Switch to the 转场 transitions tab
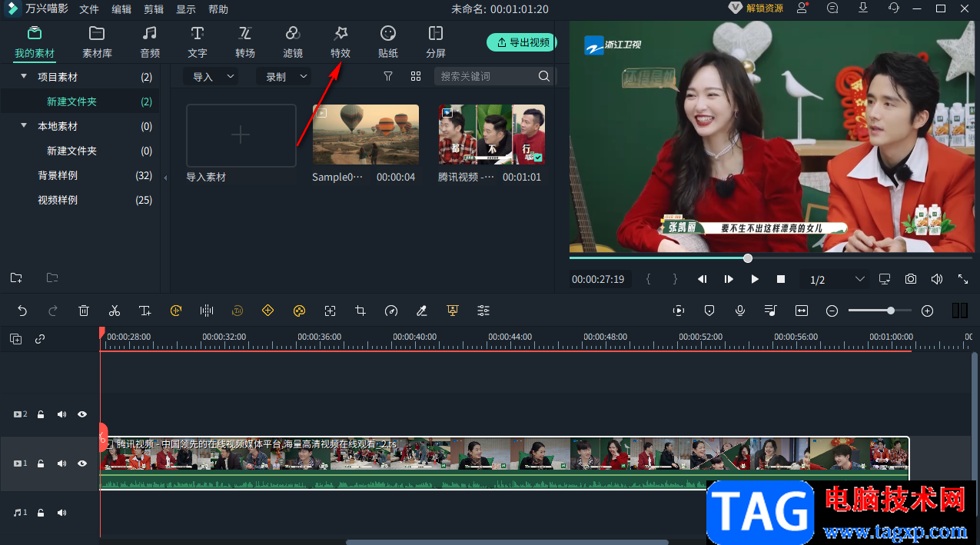 pyautogui.click(x=245, y=42)
